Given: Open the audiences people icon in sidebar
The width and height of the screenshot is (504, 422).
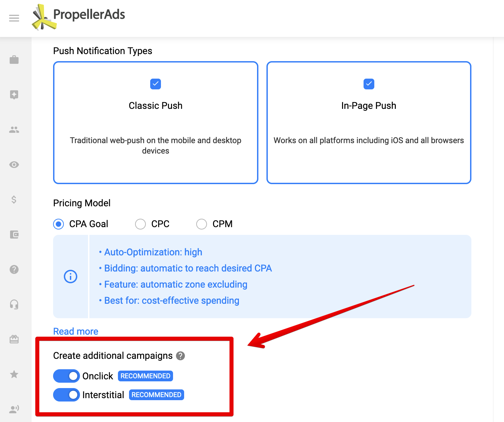Looking at the screenshot, I should coord(14,130).
